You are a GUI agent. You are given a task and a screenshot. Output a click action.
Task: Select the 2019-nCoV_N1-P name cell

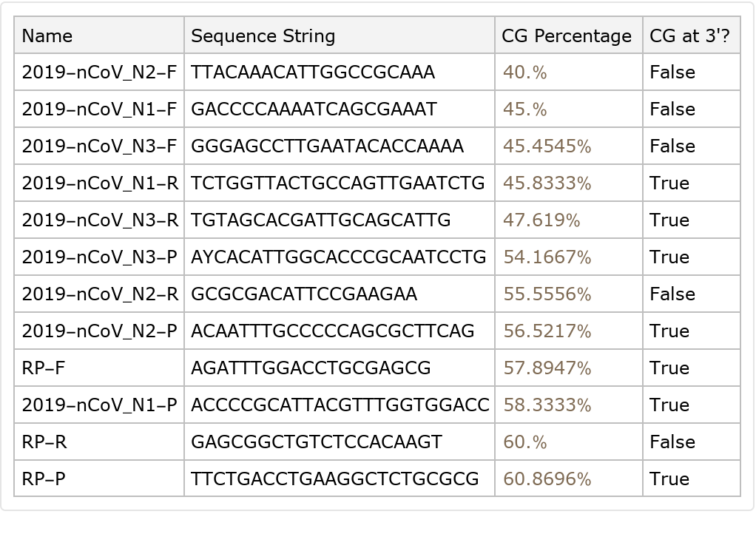[x=100, y=405]
